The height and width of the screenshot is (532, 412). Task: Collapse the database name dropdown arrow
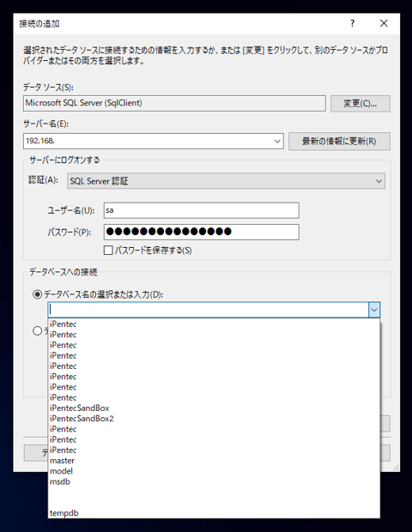(374, 310)
